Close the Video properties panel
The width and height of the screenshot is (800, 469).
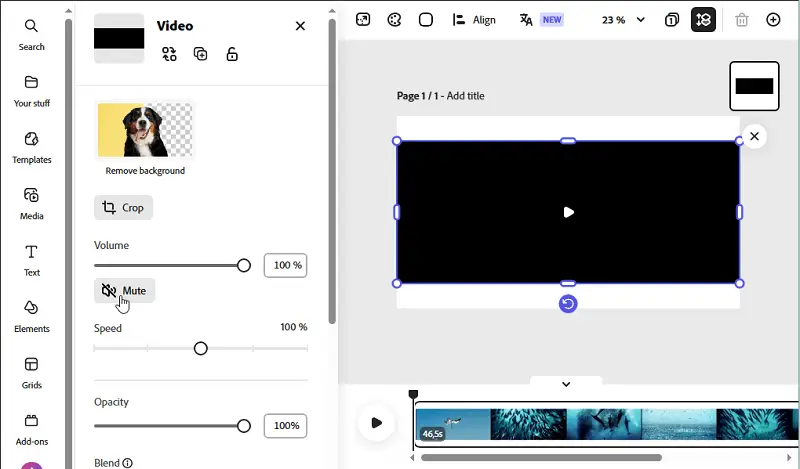(300, 26)
